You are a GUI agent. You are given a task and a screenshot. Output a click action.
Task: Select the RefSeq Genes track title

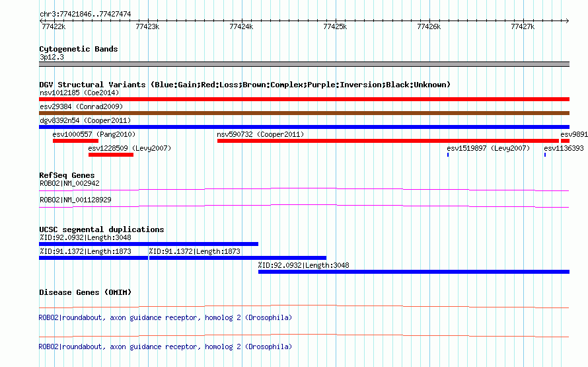pos(67,175)
